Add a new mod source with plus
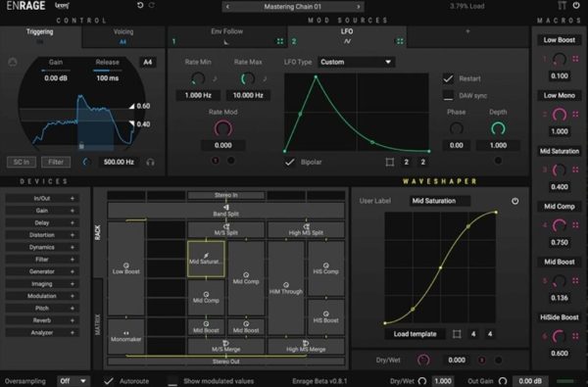This screenshot has width=588, height=387. pyautogui.click(x=467, y=32)
